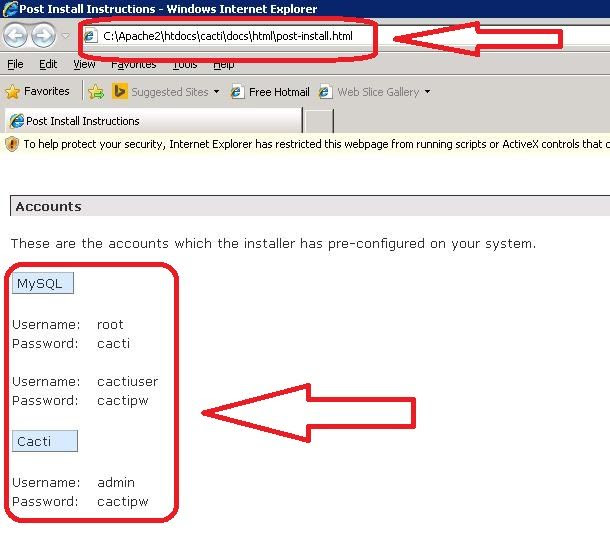Open the Tools menu
This screenshot has width=610, height=556.
tap(185, 64)
